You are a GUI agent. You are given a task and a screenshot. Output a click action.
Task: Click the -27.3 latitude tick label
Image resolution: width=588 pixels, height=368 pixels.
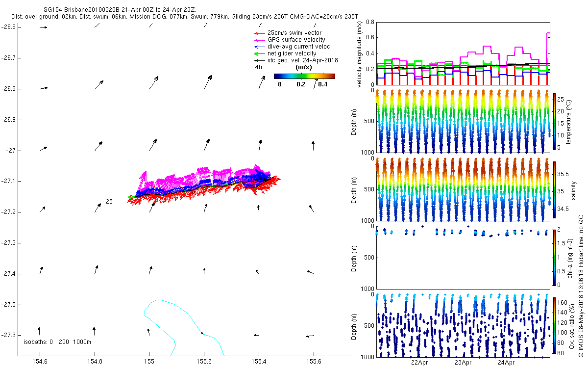[7, 243]
